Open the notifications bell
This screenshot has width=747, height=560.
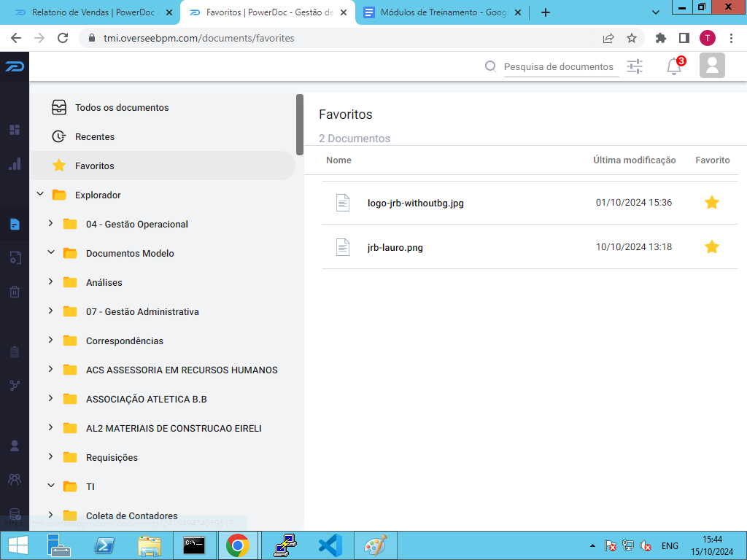coord(673,66)
